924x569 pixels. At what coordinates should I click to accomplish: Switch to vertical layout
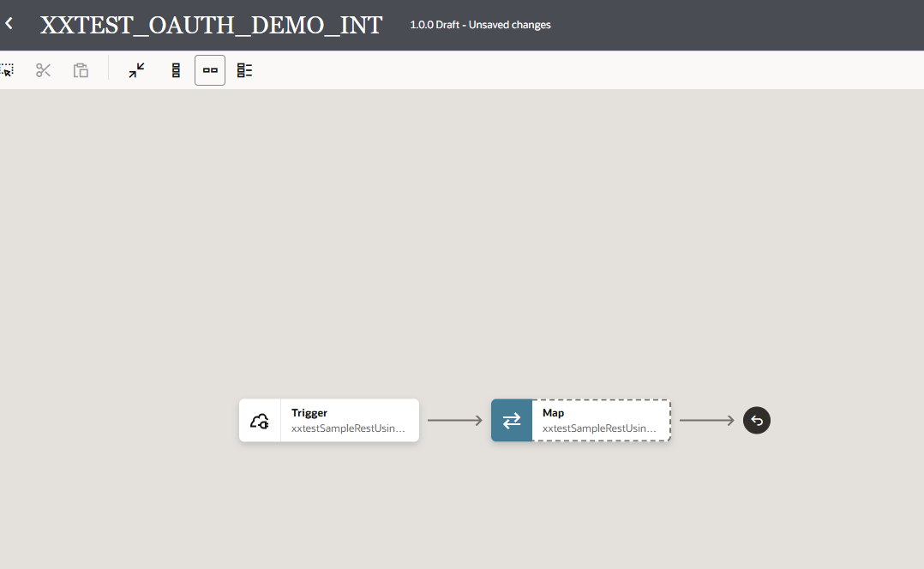[176, 70]
